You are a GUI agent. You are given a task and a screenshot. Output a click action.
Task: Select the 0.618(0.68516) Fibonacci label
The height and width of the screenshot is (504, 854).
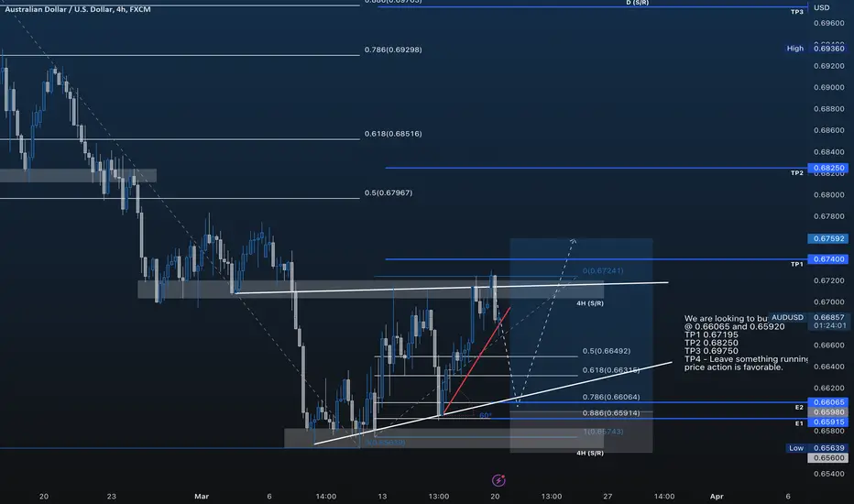(393, 134)
